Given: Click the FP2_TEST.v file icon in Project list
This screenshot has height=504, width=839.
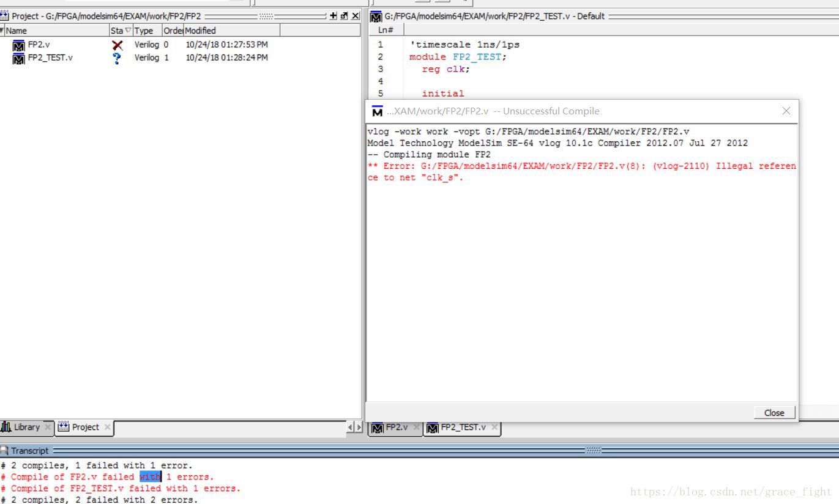Looking at the screenshot, I should [18, 58].
